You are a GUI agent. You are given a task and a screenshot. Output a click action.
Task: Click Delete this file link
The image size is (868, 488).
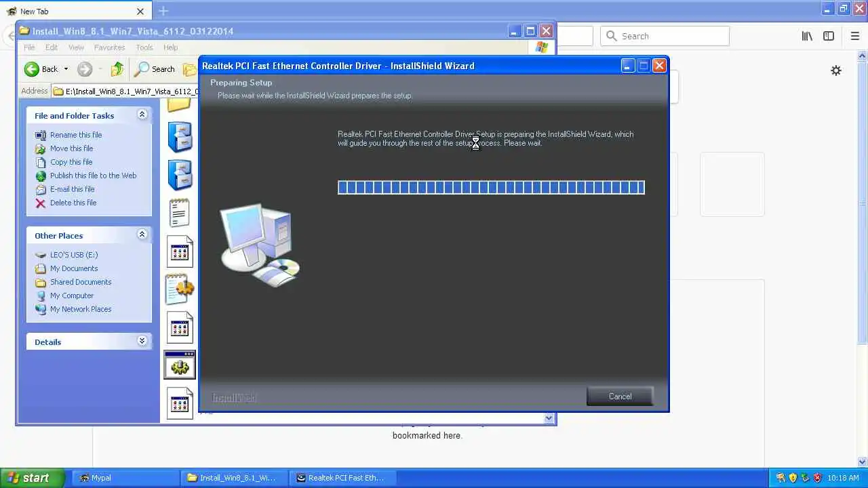[x=73, y=203]
